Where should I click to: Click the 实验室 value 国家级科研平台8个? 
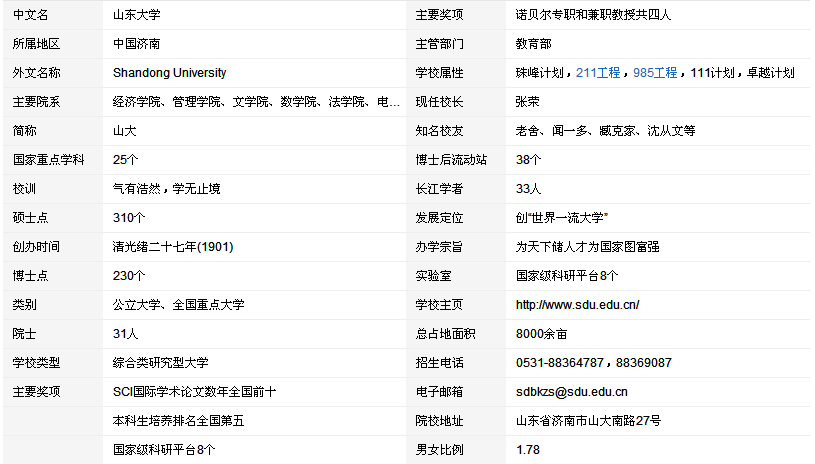567,276
